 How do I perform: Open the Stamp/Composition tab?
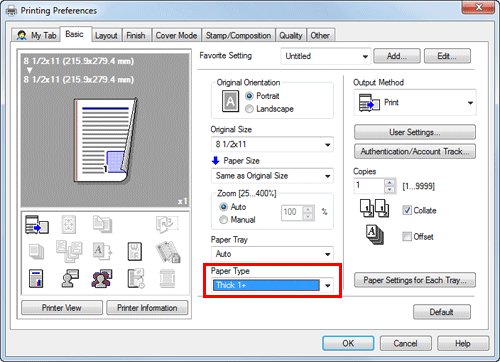pos(238,36)
